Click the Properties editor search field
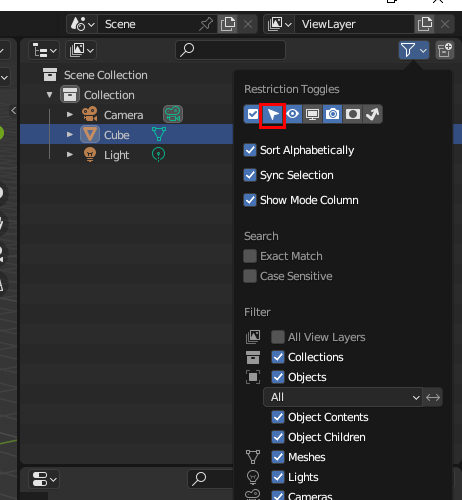The image size is (462, 500). point(211,479)
